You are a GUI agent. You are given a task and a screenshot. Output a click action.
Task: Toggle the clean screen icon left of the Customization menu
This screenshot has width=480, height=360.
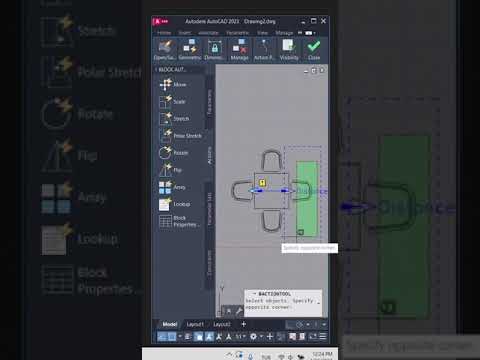coord(313,336)
